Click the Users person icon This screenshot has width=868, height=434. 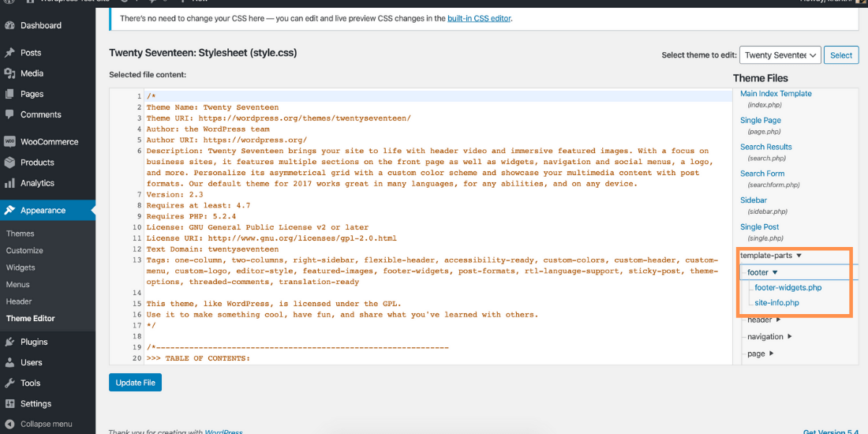pos(9,363)
